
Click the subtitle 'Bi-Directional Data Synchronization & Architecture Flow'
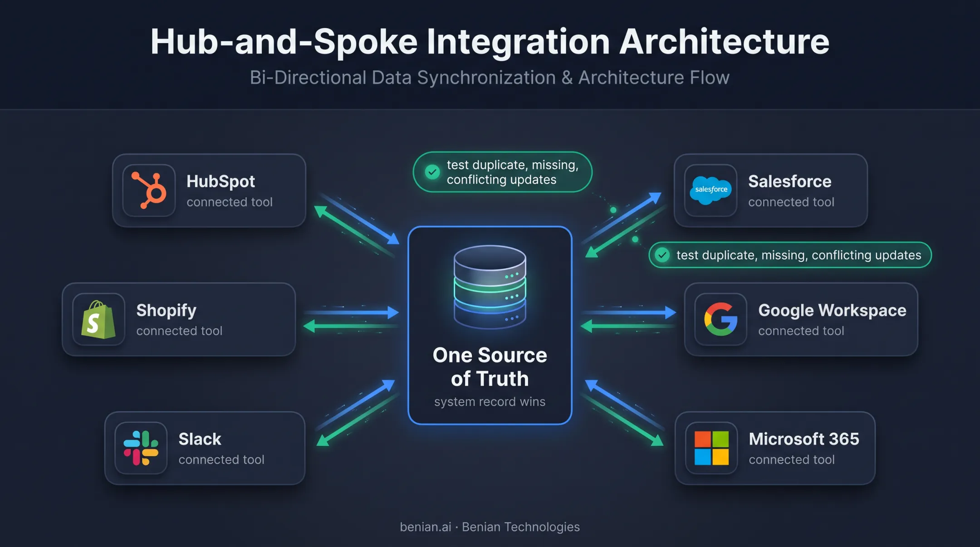click(x=490, y=78)
